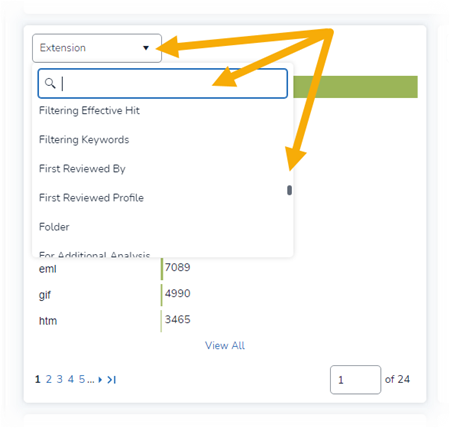Open the View All link
The width and height of the screenshot is (450, 428).
point(225,345)
